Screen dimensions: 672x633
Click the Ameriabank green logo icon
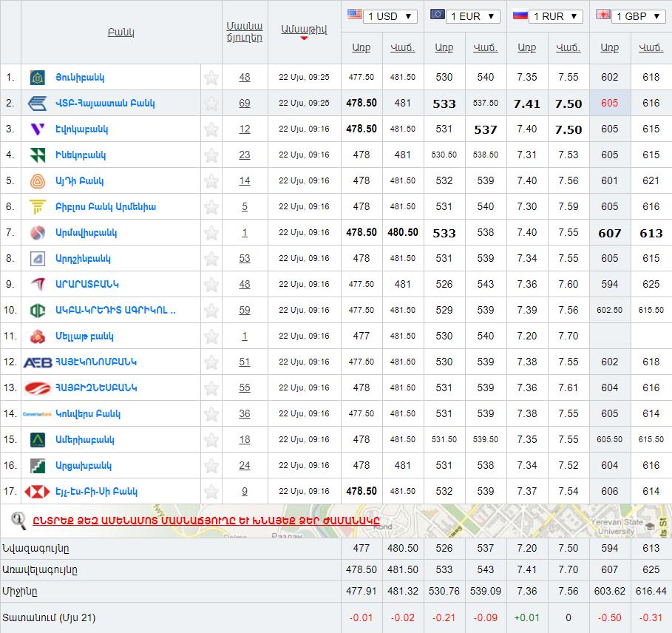(x=37, y=439)
